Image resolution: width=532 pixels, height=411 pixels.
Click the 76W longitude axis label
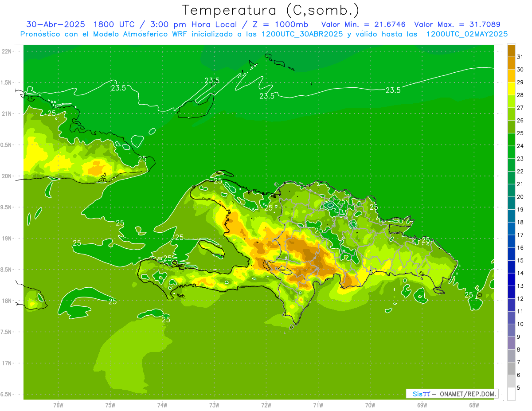[58, 405]
